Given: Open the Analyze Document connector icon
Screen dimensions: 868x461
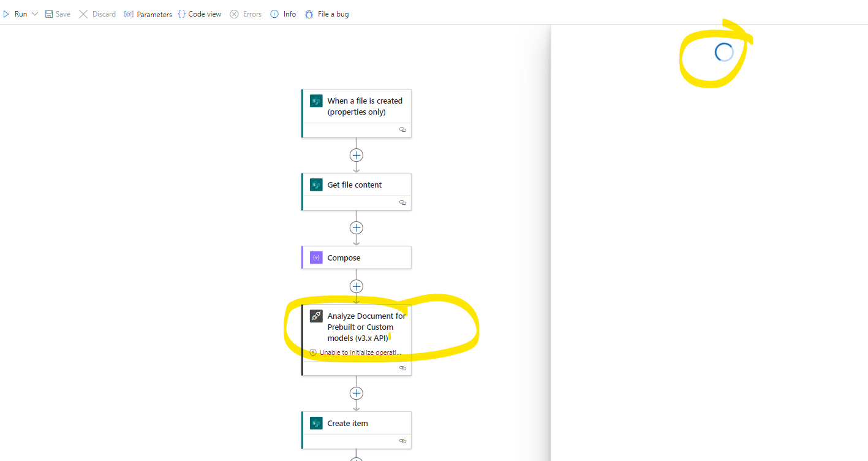Looking at the screenshot, I should point(315,316).
